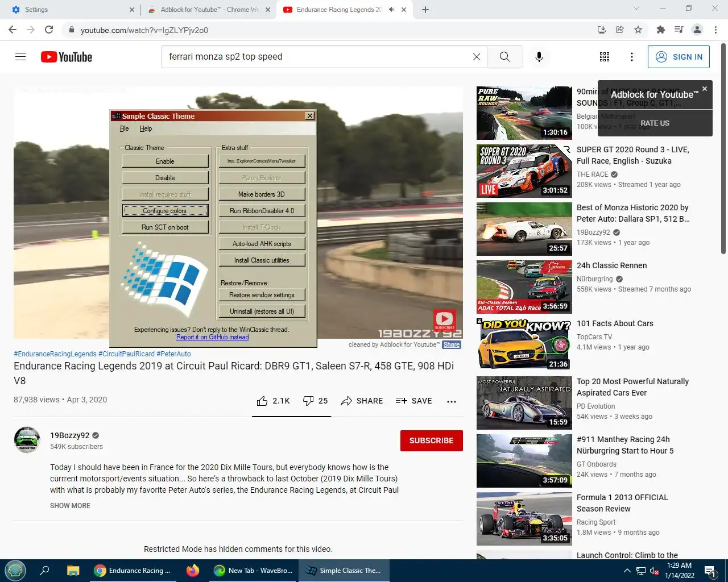Open the notification center icon

(710, 571)
